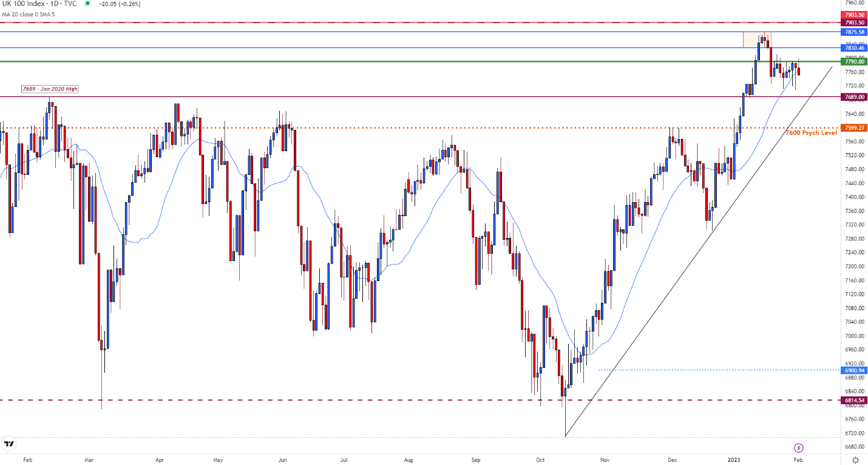Select the 7689.00 price label
Screen dimensions: 868x465
pos(854,97)
